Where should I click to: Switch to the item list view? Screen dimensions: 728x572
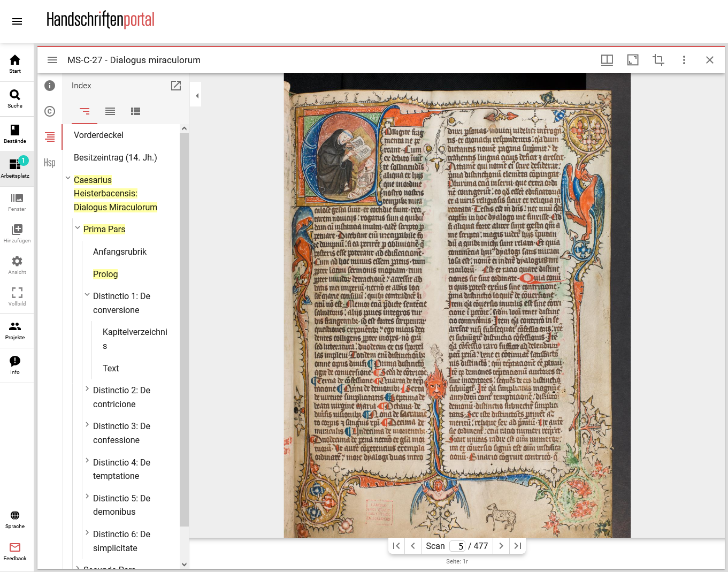[x=110, y=111]
